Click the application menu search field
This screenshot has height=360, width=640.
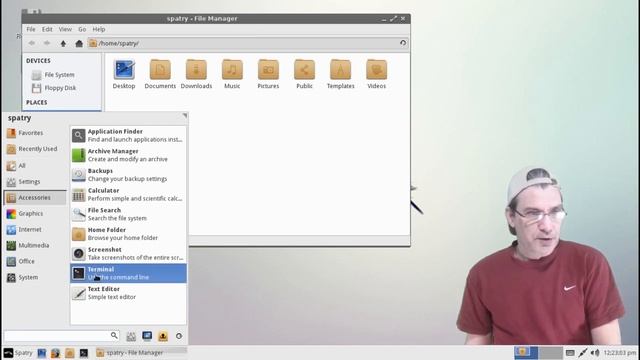[62, 336]
